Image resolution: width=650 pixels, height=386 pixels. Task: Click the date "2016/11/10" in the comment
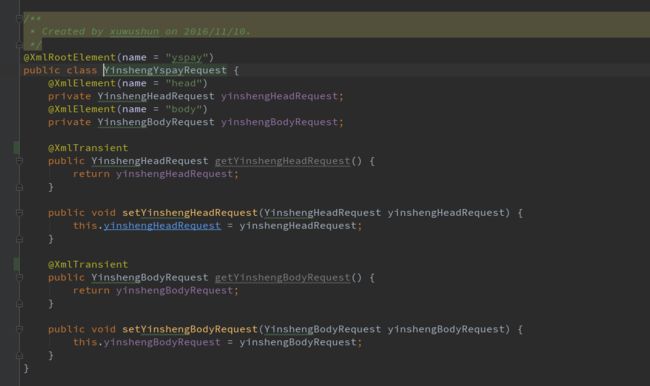[x=215, y=32]
